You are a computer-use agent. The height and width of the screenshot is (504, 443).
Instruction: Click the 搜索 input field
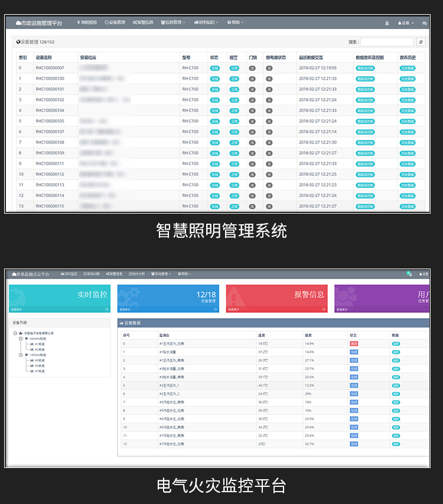click(387, 42)
